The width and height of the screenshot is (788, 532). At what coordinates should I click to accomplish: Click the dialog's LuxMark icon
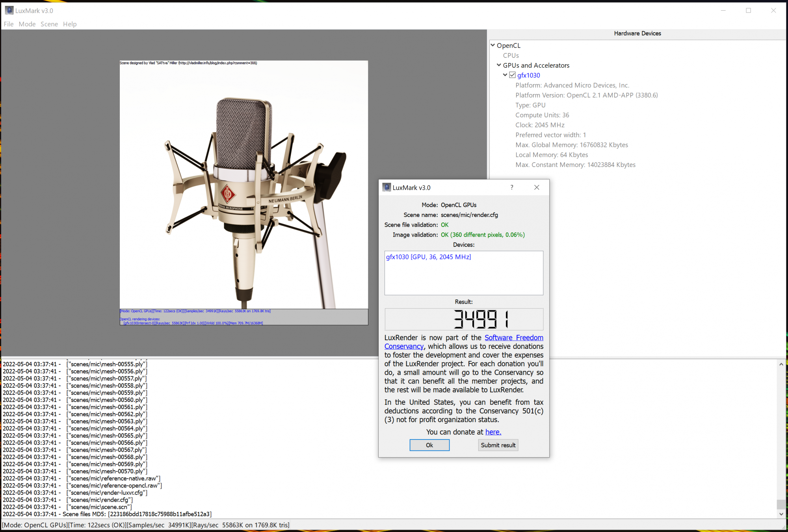[x=387, y=187]
